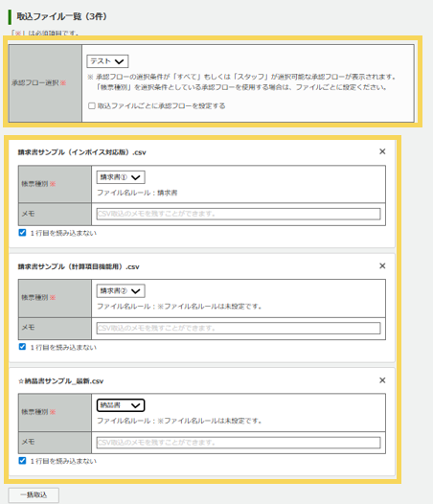The width and height of the screenshot is (433, 504).
Task: Open the 帳票種別 dropdown showing 請求書①
Action: 121,177
